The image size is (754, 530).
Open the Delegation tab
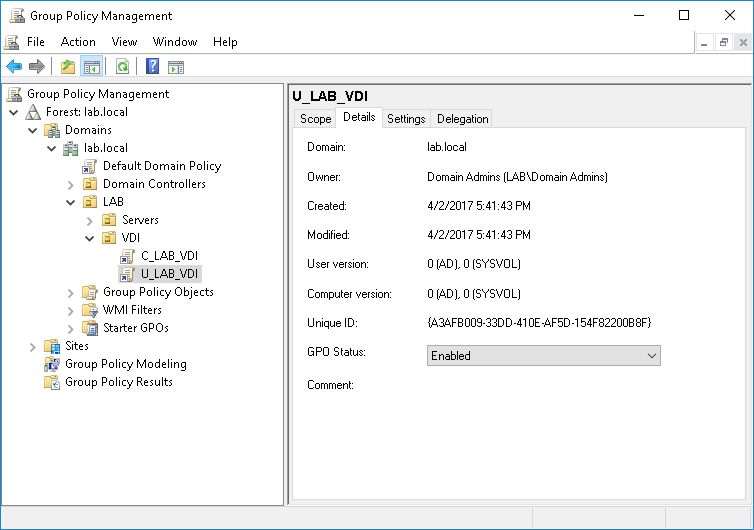[x=462, y=119]
